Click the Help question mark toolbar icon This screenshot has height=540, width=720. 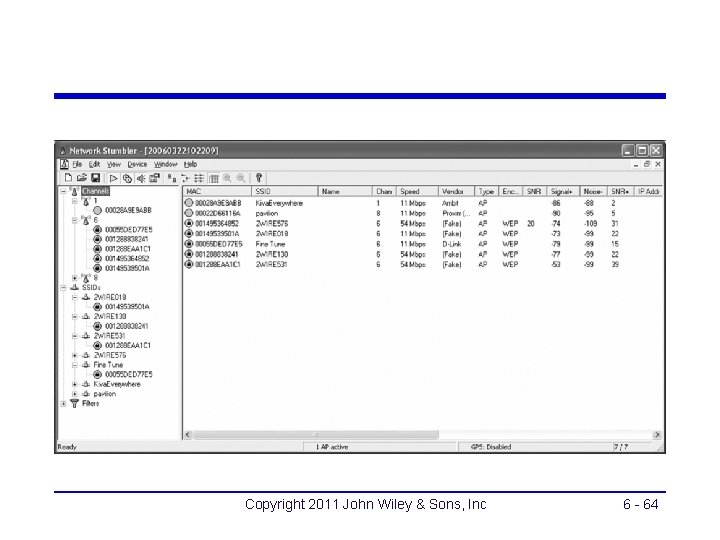click(259, 178)
